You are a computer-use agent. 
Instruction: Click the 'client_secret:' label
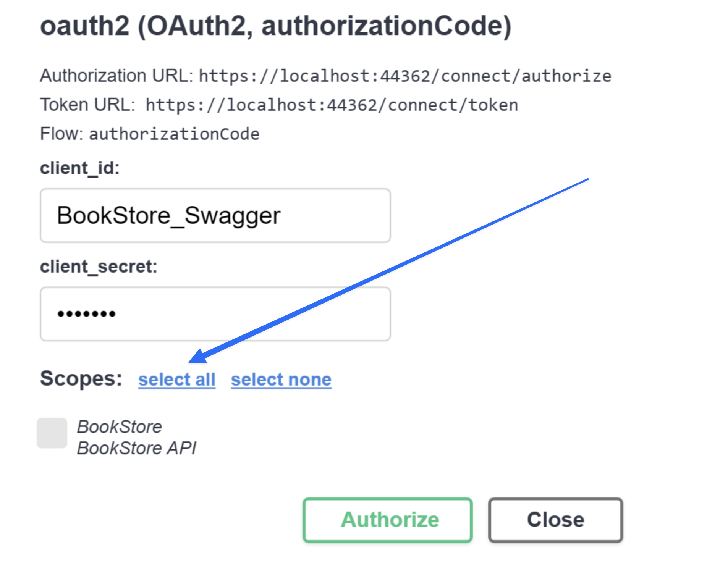point(99,267)
